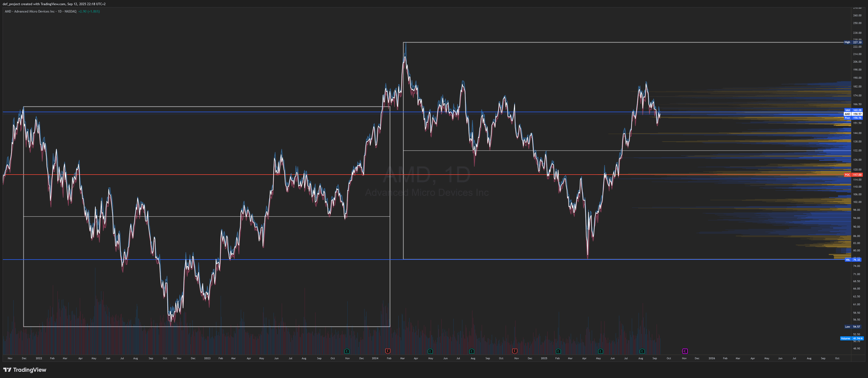Click the November 2024 red earnings icon
Viewport: 868px width, 378px height.
coord(515,351)
